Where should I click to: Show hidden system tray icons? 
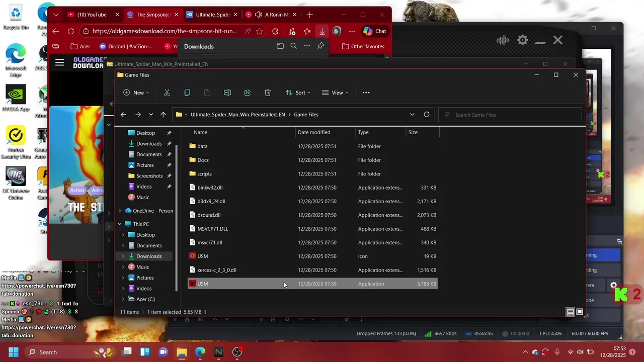pos(525,352)
